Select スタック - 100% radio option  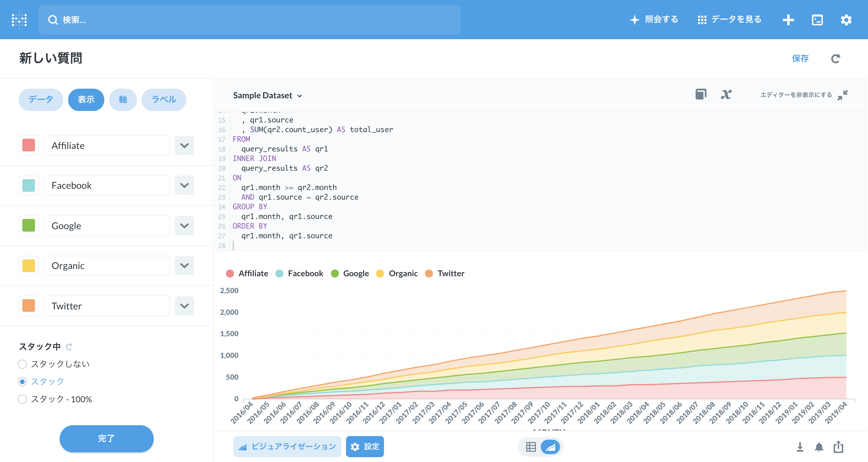(x=22, y=399)
